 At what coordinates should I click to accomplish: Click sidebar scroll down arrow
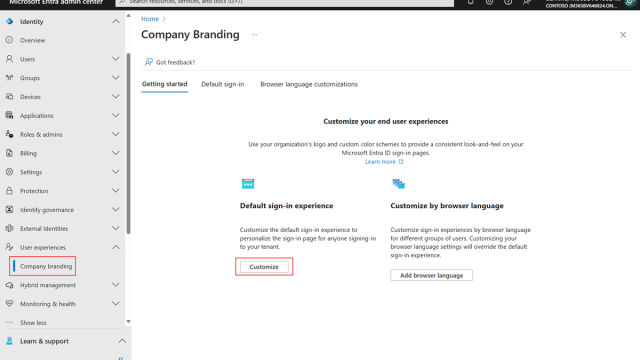pos(129,322)
